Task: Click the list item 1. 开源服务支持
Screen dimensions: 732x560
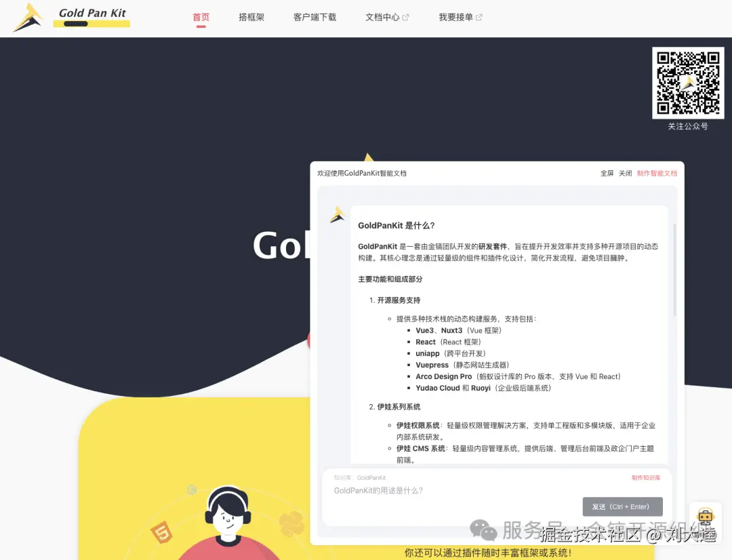Action: pyautogui.click(x=394, y=300)
